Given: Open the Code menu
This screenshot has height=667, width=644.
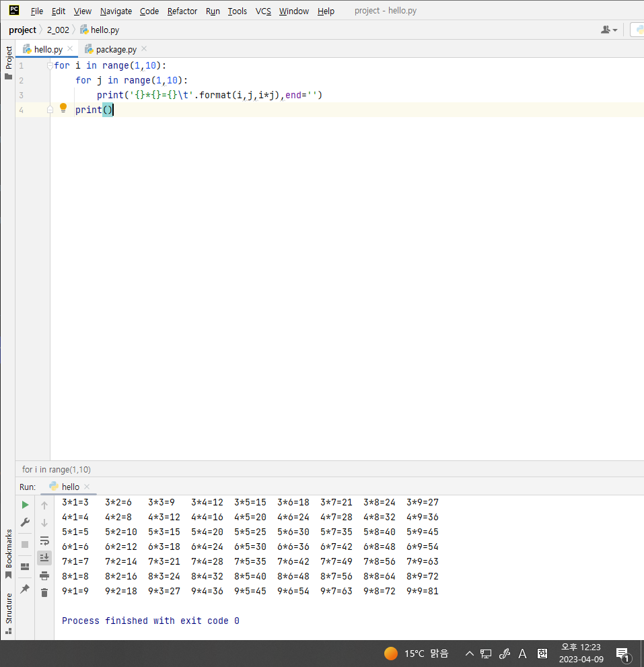Looking at the screenshot, I should 149,11.
